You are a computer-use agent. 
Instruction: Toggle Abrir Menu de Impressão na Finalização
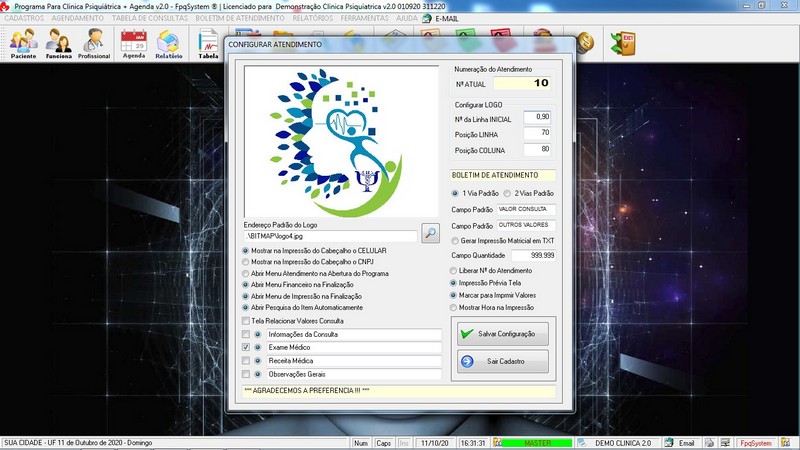tap(302, 296)
